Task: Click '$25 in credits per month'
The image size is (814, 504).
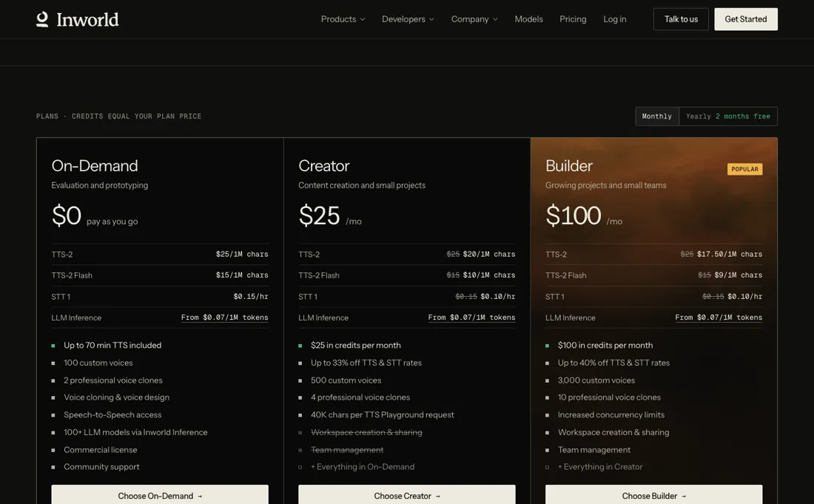Action: coord(356,345)
